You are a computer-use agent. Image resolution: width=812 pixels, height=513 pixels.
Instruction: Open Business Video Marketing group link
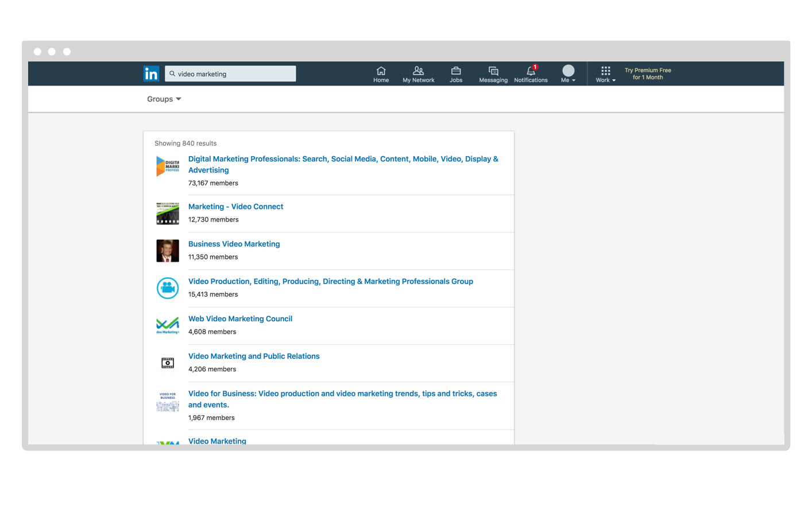click(234, 244)
